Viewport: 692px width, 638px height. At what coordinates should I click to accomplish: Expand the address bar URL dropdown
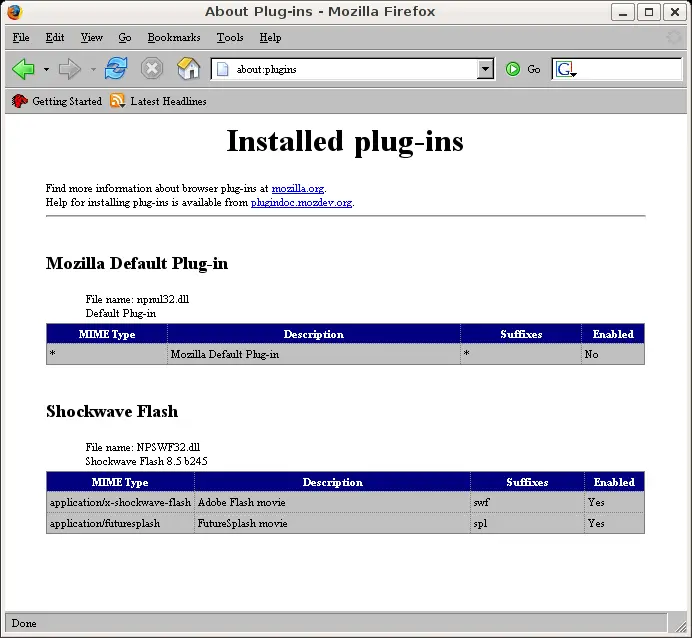tap(485, 69)
